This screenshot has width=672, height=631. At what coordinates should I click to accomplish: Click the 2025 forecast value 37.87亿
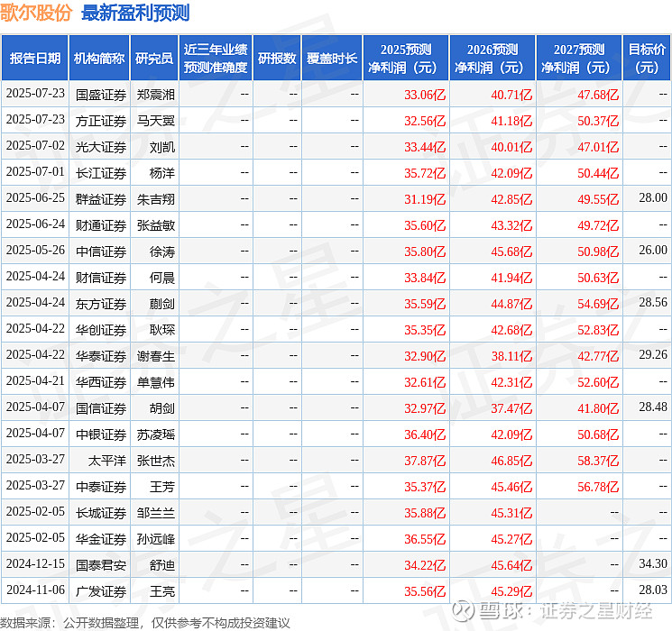point(425,461)
